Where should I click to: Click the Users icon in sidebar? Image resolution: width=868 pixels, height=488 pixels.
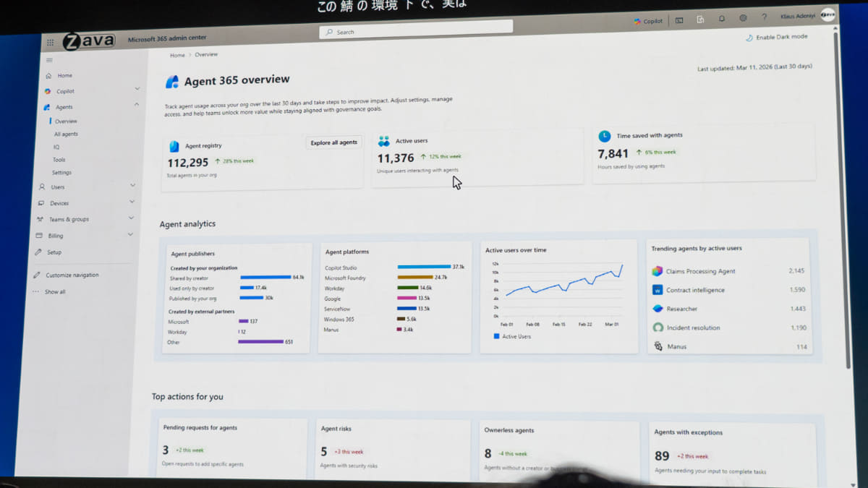point(42,187)
